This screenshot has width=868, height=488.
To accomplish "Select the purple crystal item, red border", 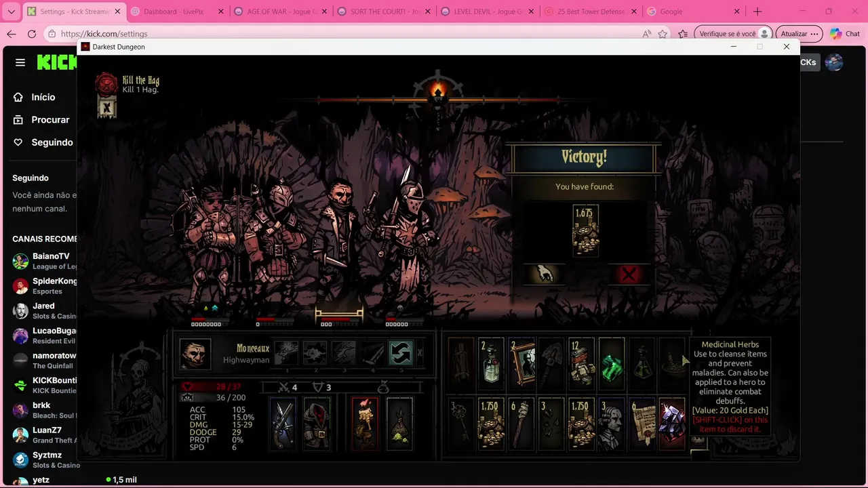I will [x=672, y=424].
